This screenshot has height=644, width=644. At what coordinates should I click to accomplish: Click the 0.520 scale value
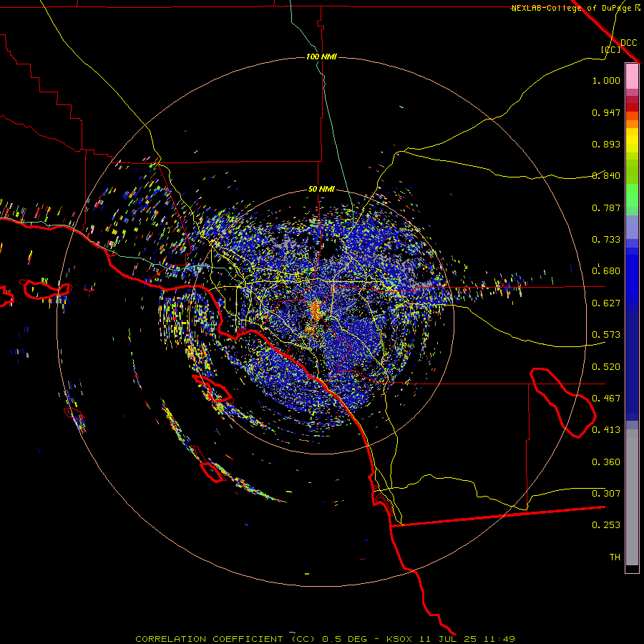(x=606, y=366)
